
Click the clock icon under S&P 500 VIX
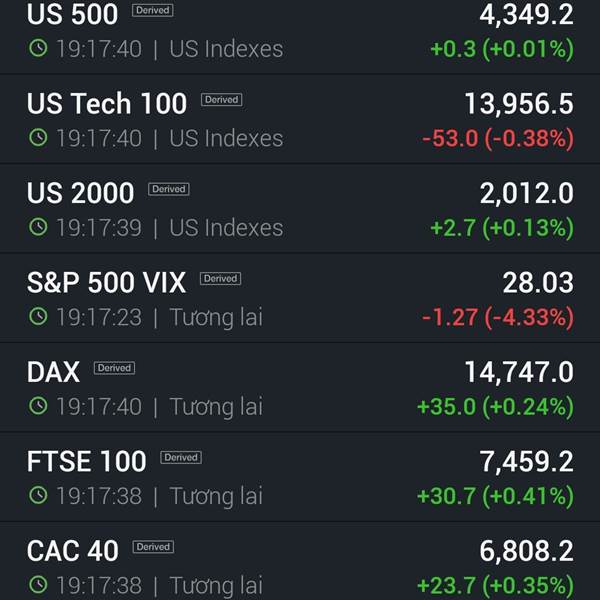tap(38, 316)
